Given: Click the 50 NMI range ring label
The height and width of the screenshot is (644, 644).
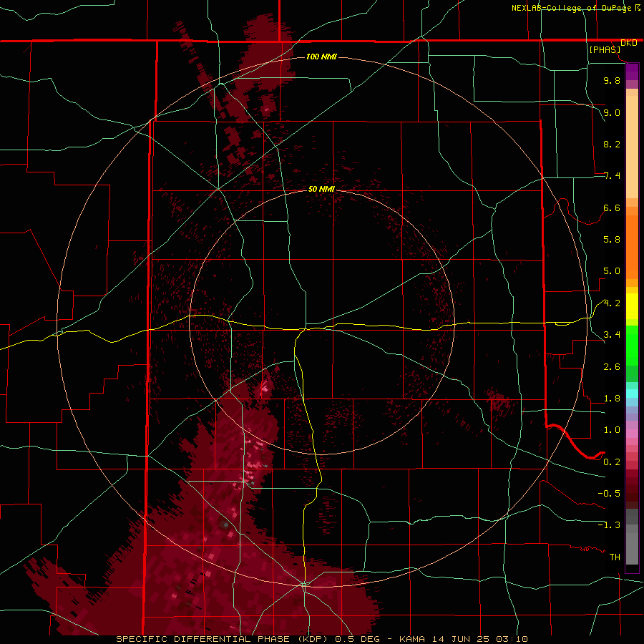Looking at the screenshot, I should pos(321,189).
